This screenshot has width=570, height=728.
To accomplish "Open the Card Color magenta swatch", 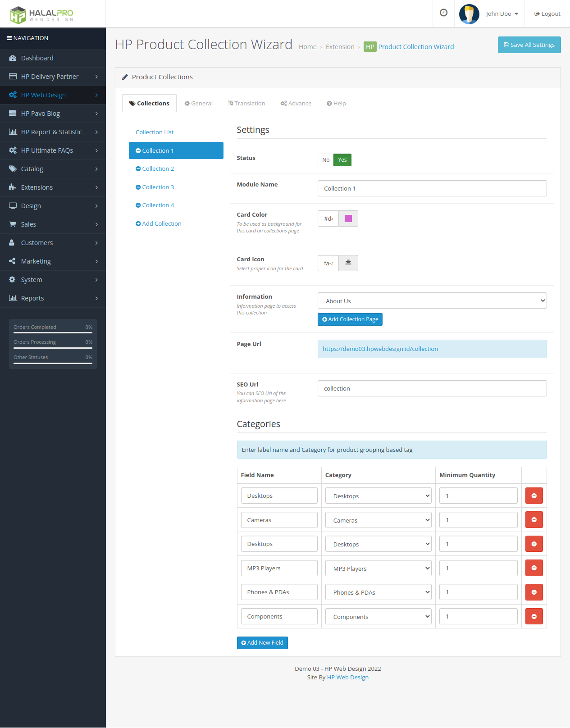I will tap(348, 218).
